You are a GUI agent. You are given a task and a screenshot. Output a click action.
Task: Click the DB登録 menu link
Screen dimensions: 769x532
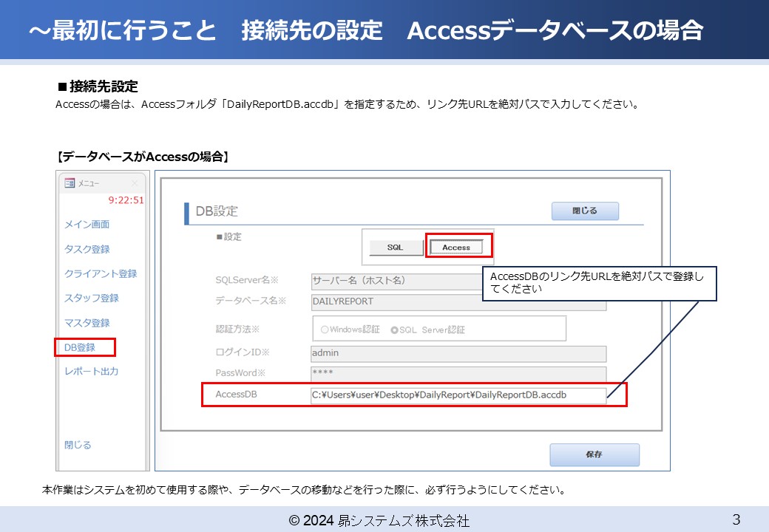(x=80, y=347)
